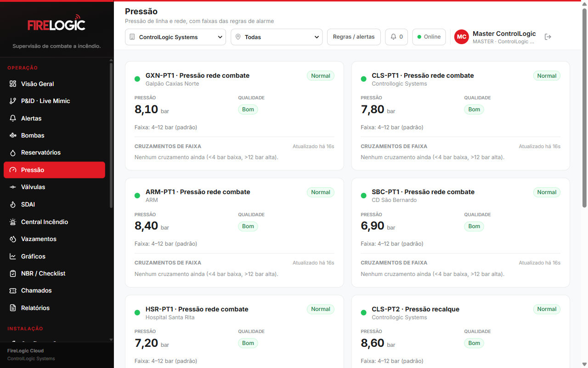The image size is (588, 368).
Task: Click the NBR / Checklist clipboard icon
Action: click(x=13, y=273)
